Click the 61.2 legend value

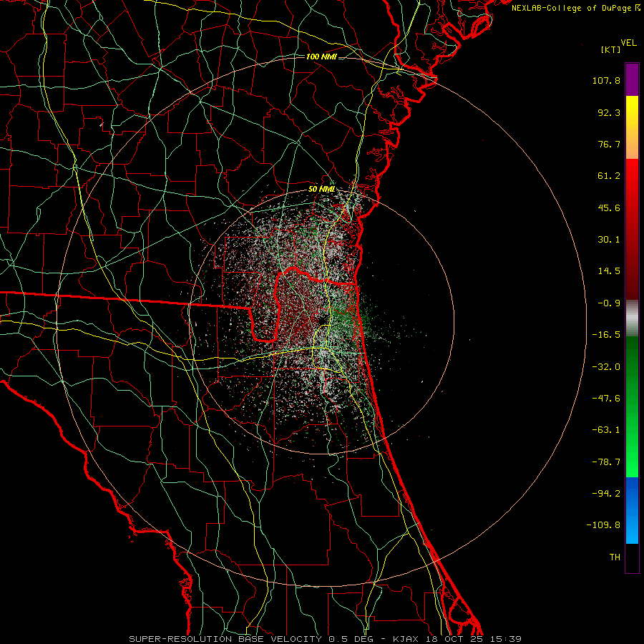[x=609, y=176]
